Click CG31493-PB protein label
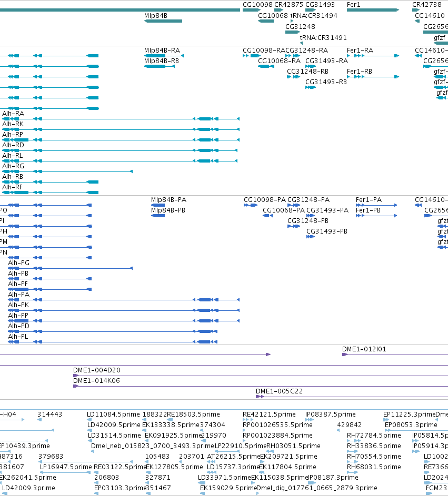This screenshot has height=496, width=448. point(327,231)
